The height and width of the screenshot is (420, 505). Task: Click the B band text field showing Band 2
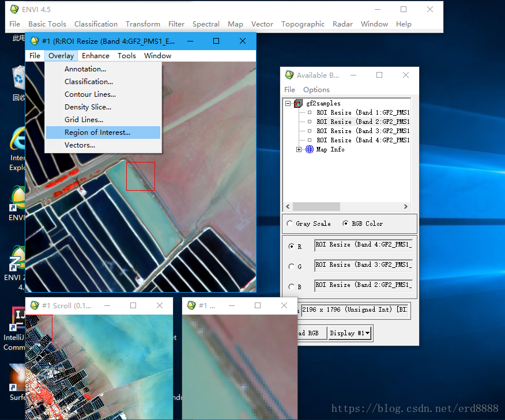pos(363,285)
